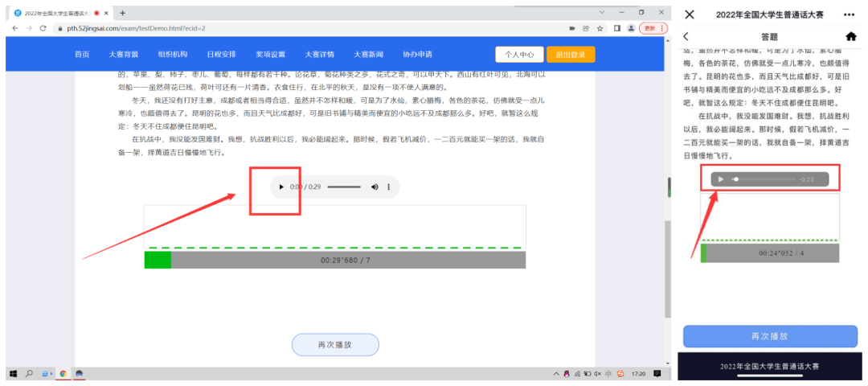Tap the blue mobile 再次播放 button

[769, 336]
